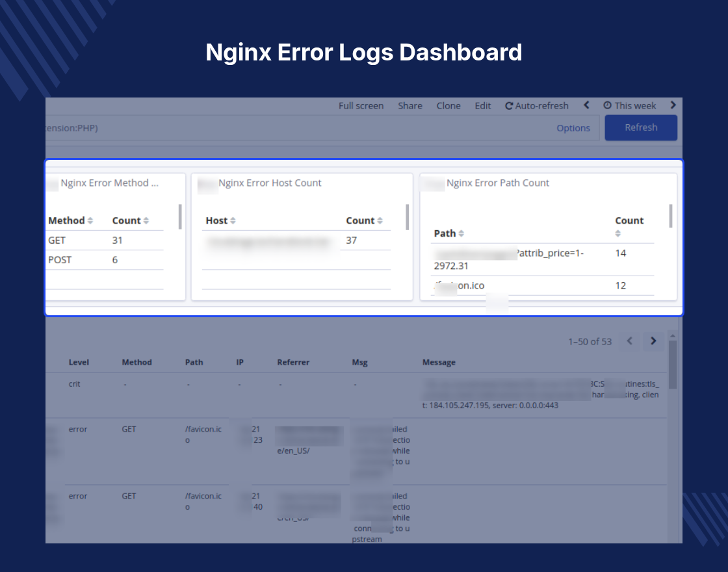Click the crit level cell

[x=74, y=384]
